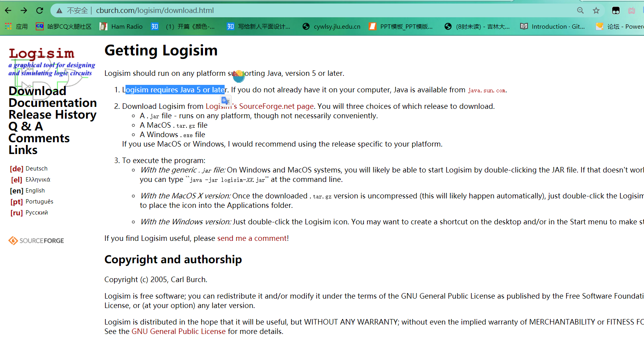Click the zoom search icon in the toolbar
The height and width of the screenshot is (354, 644).
click(x=580, y=11)
